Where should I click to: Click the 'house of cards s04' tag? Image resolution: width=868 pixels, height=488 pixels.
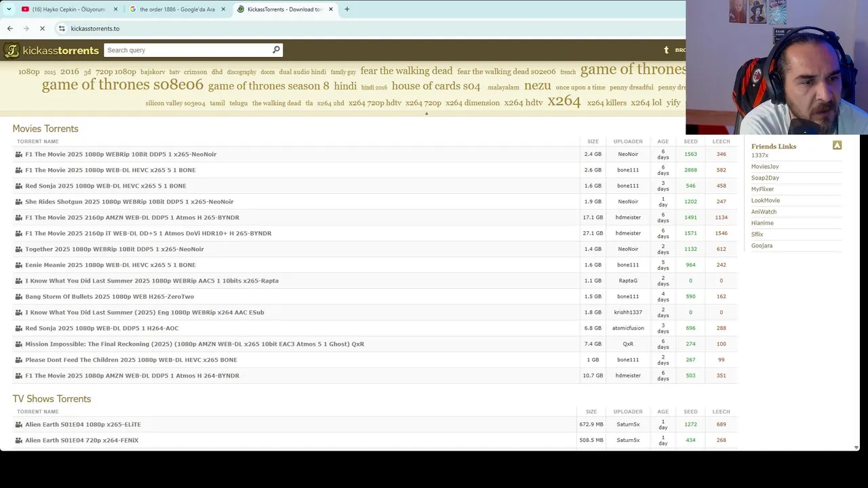tap(436, 86)
